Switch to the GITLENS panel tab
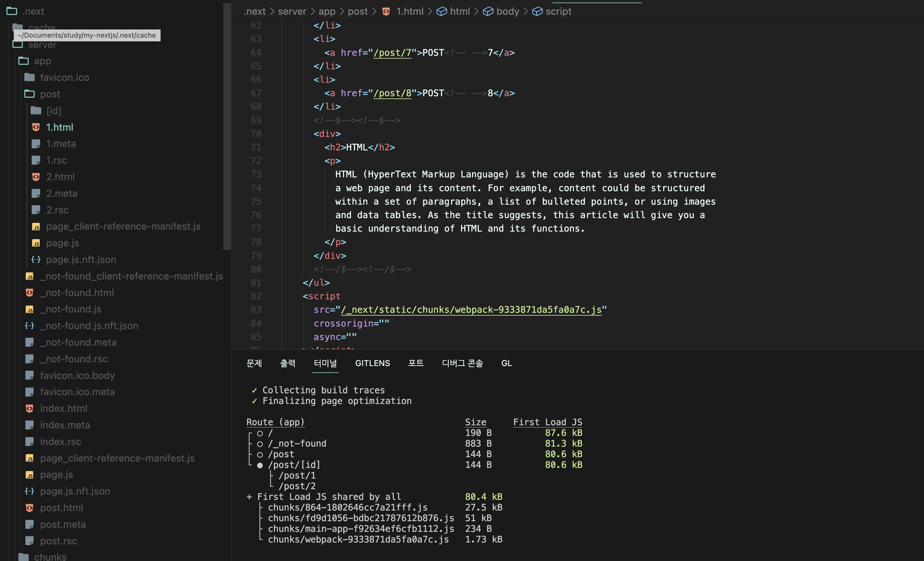924x561 pixels. pyautogui.click(x=372, y=363)
